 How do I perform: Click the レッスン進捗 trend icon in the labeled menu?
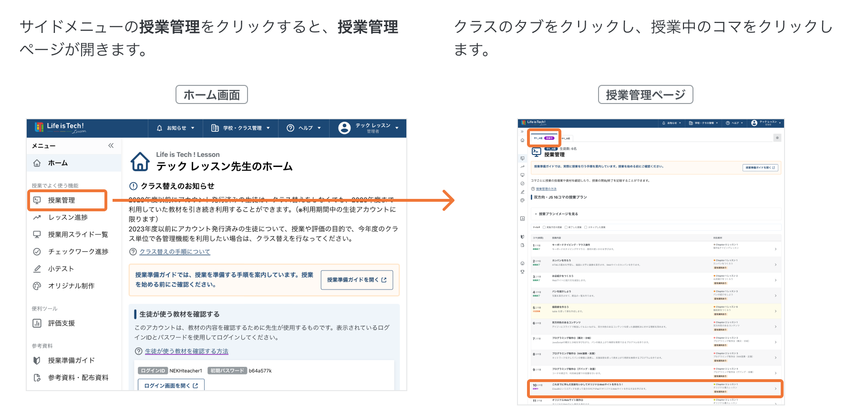click(37, 217)
